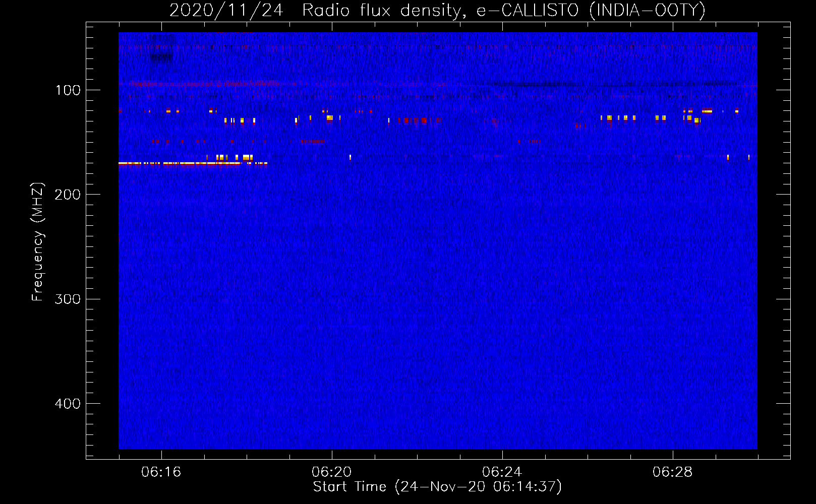The height and width of the screenshot is (504, 816).
Task: Click the 'Frequency (MHZ)' y-axis label
Action: pyautogui.click(x=38, y=242)
